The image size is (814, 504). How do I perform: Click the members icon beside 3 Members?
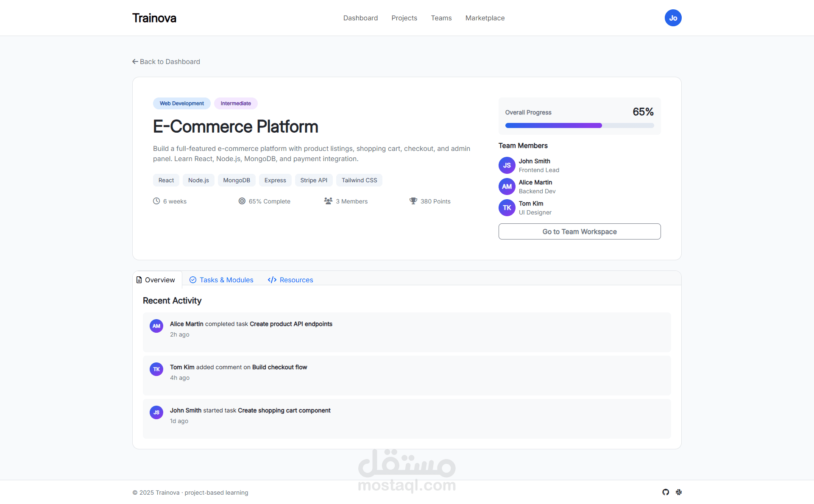point(328,201)
